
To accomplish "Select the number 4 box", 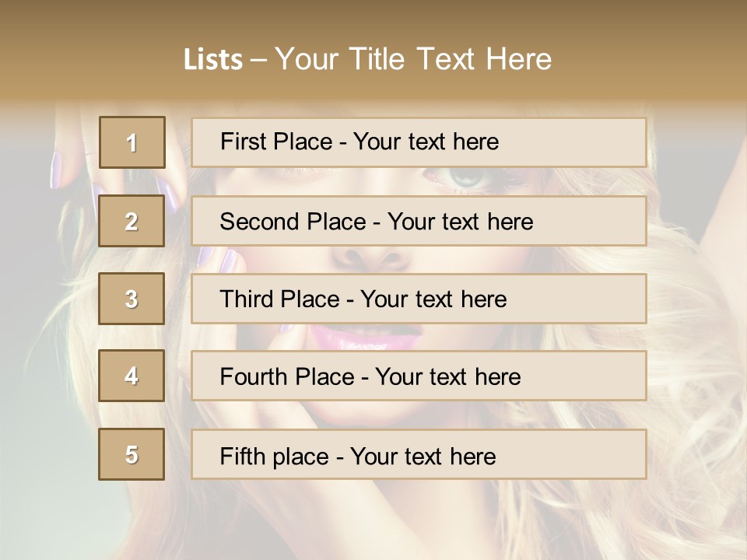I will [x=132, y=376].
